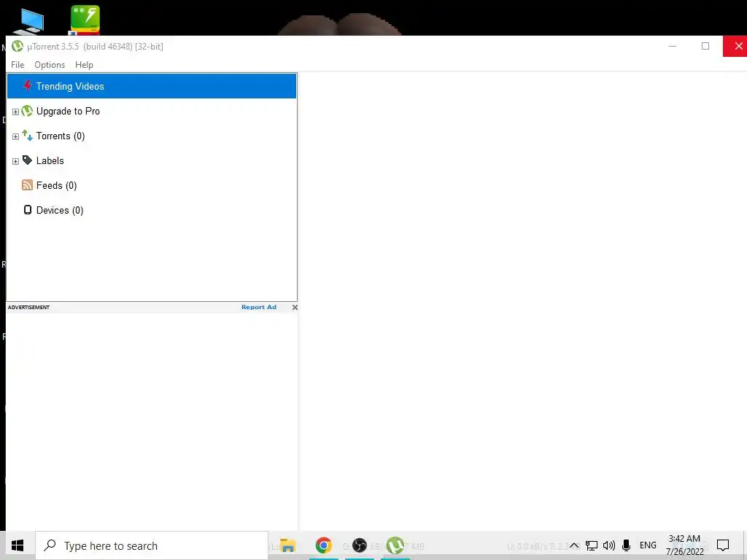
Task: Click the Report Ad link
Action: click(259, 307)
